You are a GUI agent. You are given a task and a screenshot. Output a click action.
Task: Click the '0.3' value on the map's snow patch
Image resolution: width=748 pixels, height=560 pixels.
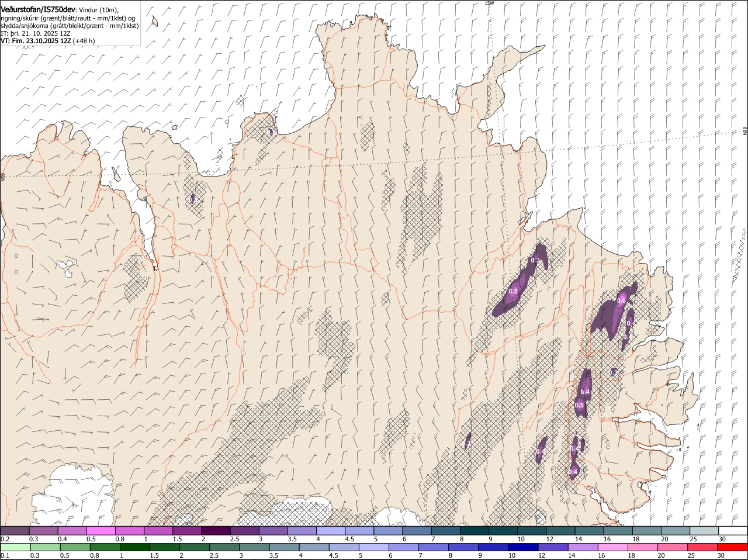(534, 260)
